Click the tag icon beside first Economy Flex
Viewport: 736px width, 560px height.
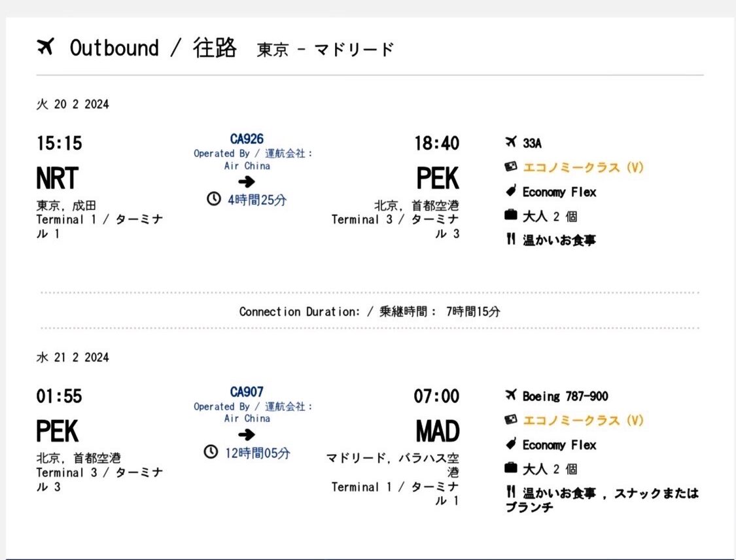click(511, 192)
